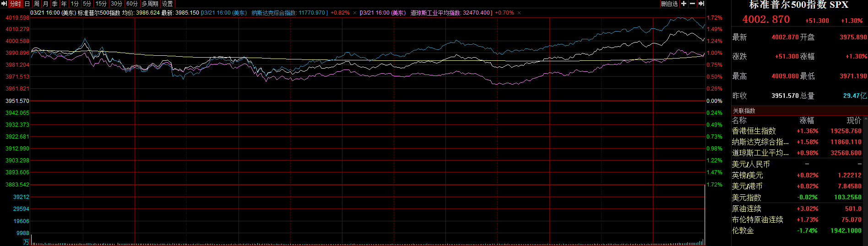The width and height of the screenshot is (868, 246).
Task: Click the 关联指数 panel header
Action: click(744, 111)
